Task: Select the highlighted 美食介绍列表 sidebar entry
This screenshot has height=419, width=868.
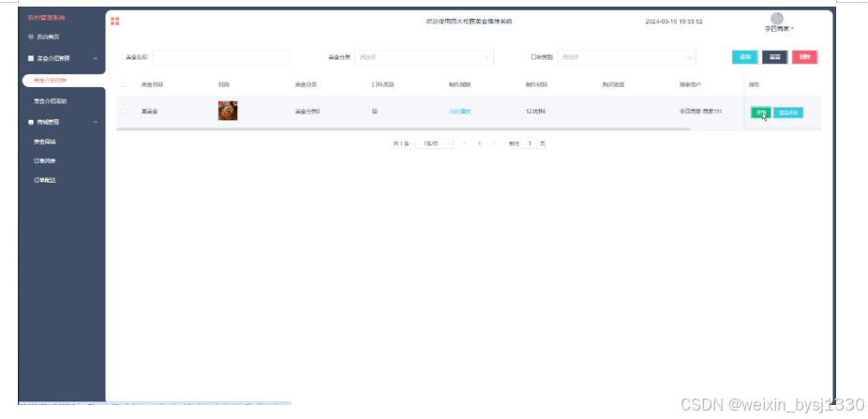Action: (63, 81)
